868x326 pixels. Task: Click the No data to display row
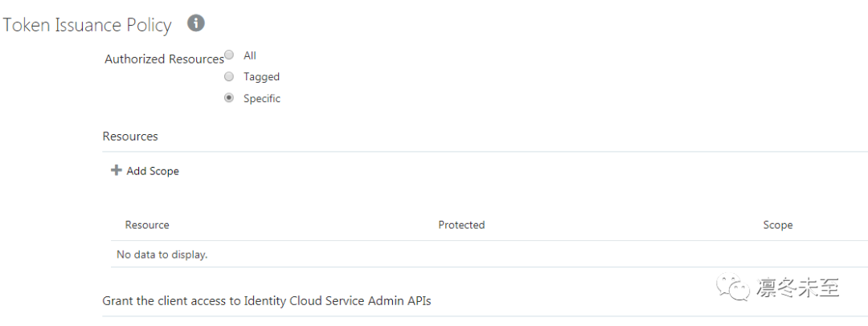point(162,255)
